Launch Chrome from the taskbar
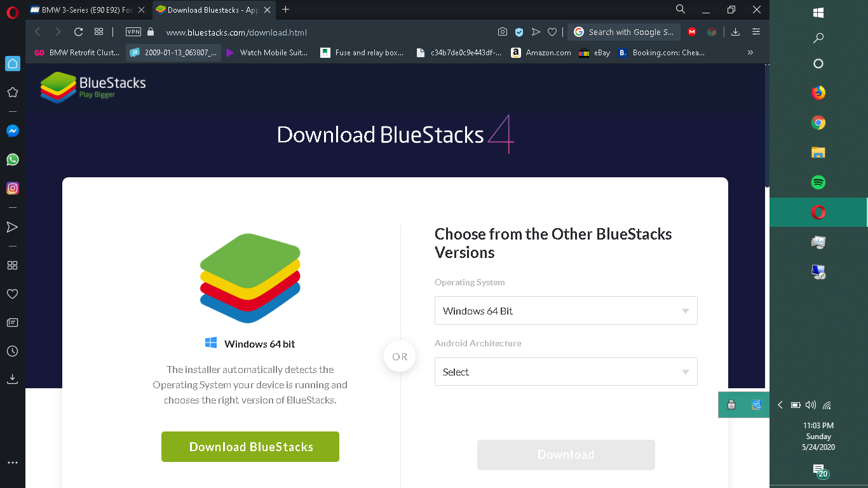 coord(818,123)
